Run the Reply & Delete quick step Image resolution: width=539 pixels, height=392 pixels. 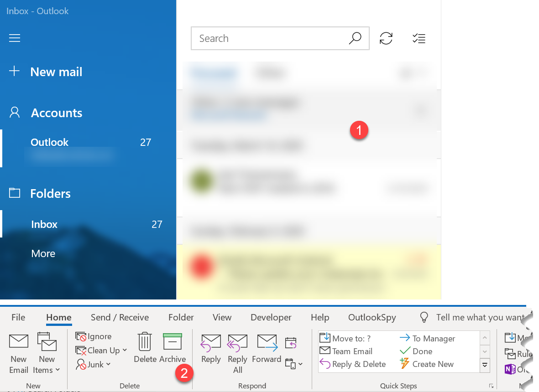[353, 364]
